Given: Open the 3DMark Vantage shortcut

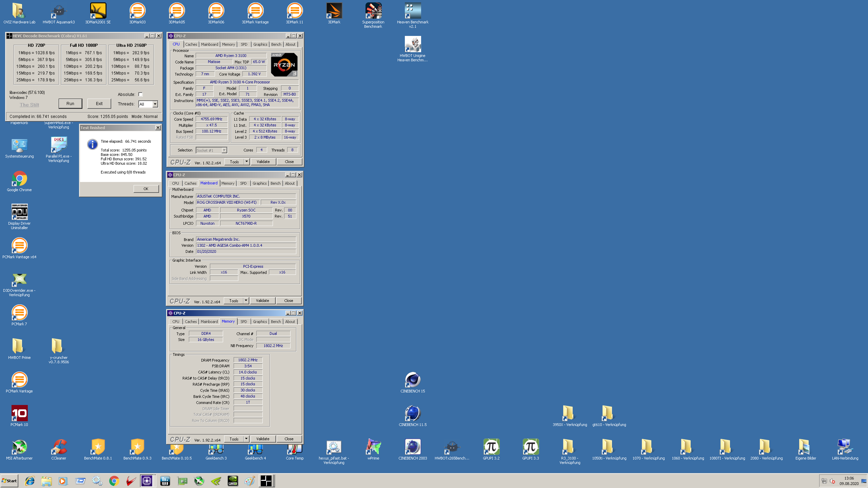Looking at the screenshot, I should (x=255, y=13).
